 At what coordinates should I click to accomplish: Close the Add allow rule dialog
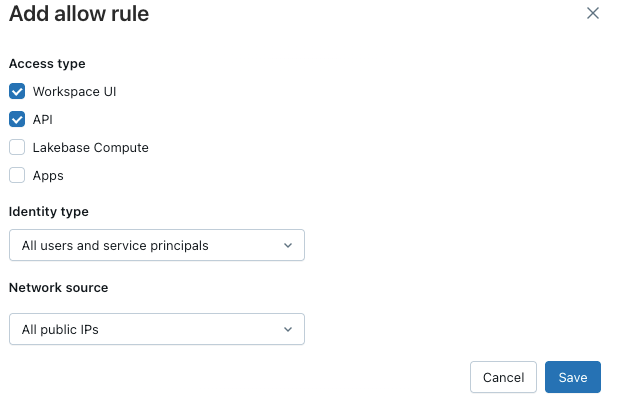coord(593,13)
